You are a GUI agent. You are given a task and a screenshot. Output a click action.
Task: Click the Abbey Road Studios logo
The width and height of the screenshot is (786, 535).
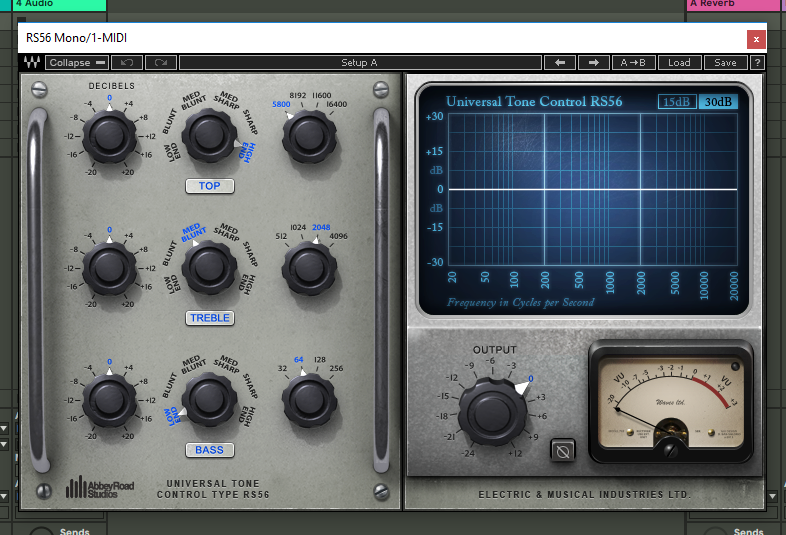click(100, 487)
